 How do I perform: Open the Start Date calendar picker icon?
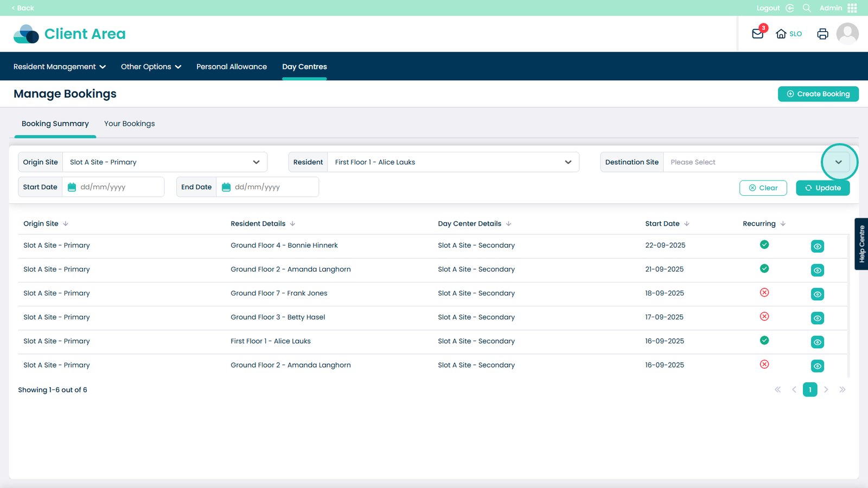click(x=72, y=187)
